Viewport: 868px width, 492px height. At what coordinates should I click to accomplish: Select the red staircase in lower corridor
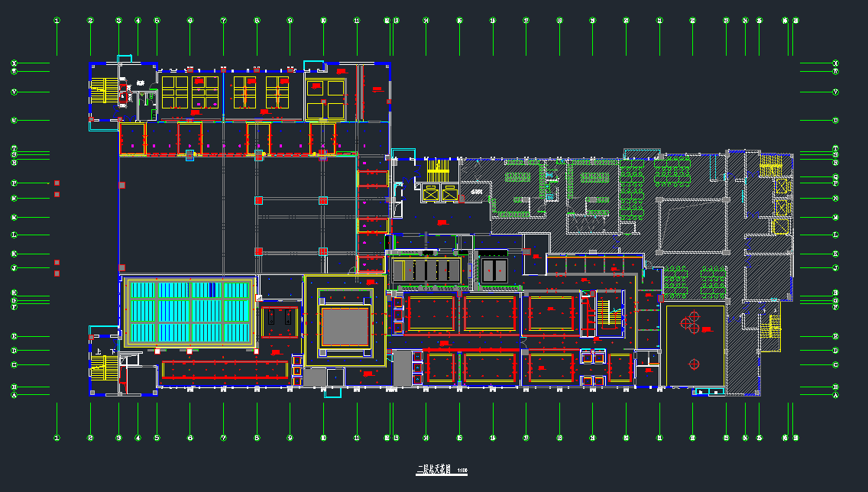(607, 312)
